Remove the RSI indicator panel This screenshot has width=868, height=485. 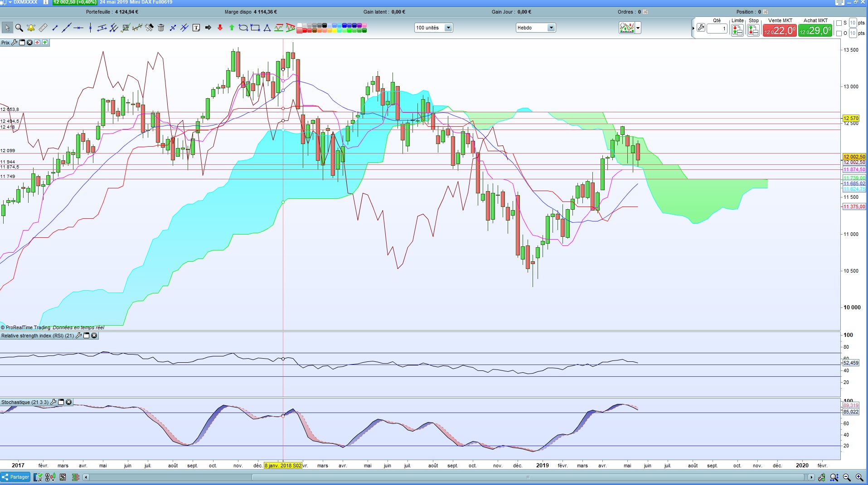[x=94, y=336]
